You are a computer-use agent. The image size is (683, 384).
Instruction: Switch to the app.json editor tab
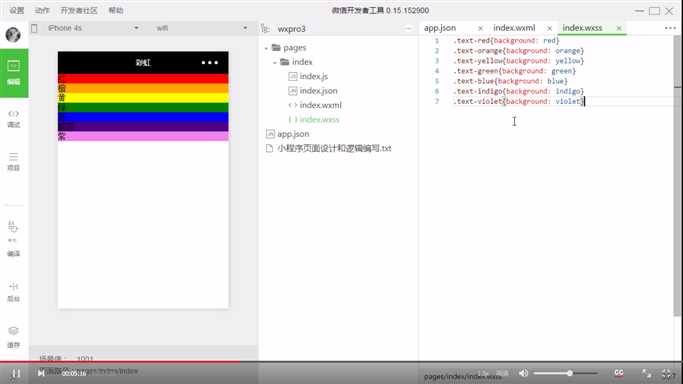pyautogui.click(x=440, y=28)
